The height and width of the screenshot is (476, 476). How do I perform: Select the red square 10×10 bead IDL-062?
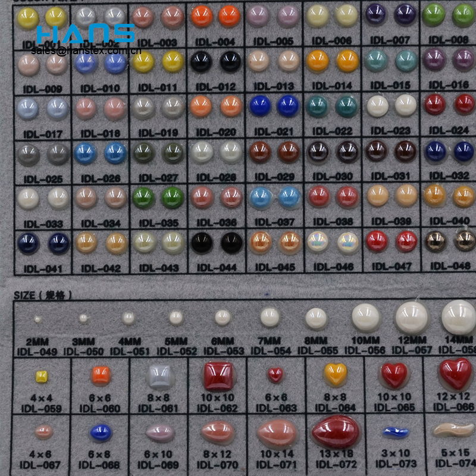pyautogui.click(x=218, y=376)
